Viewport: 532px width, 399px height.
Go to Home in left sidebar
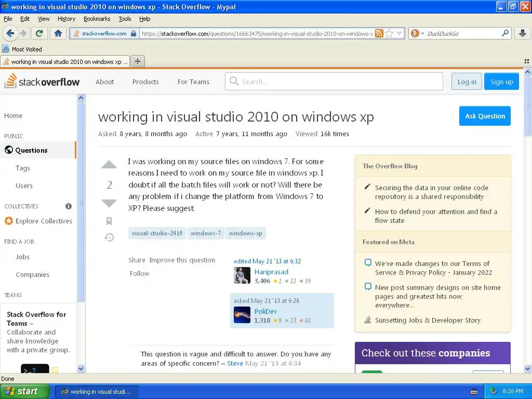[13, 116]
